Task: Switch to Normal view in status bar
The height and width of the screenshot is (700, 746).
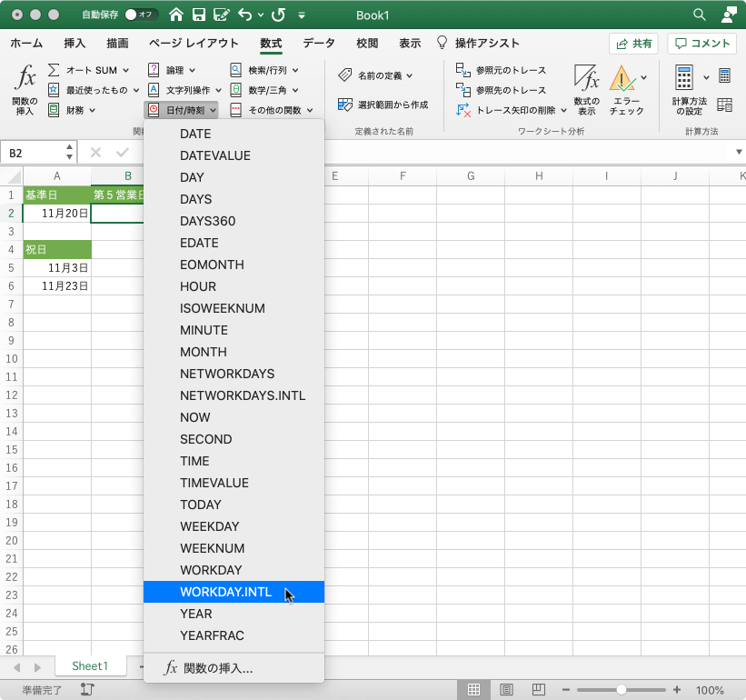Action: (x=473, y=689)
